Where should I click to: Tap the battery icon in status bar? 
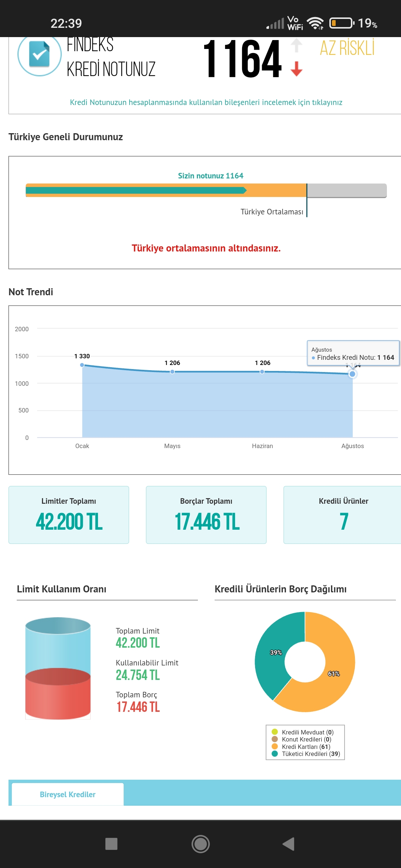(x=342, y=23)
